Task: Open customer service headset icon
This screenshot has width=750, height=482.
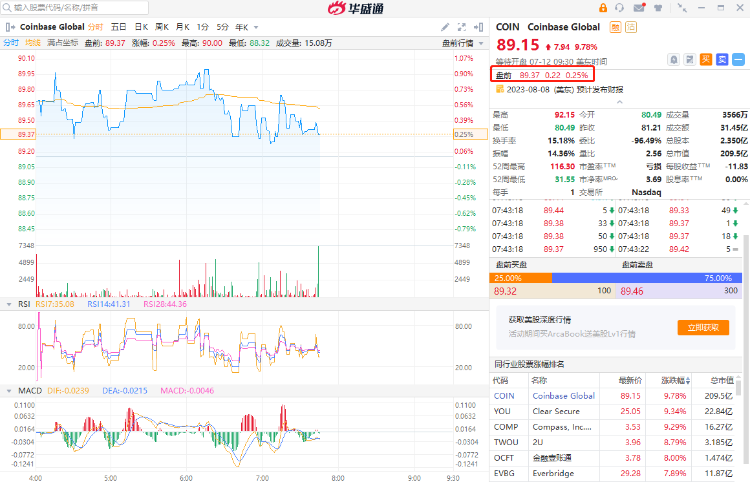Action: (x=619, y=8)
